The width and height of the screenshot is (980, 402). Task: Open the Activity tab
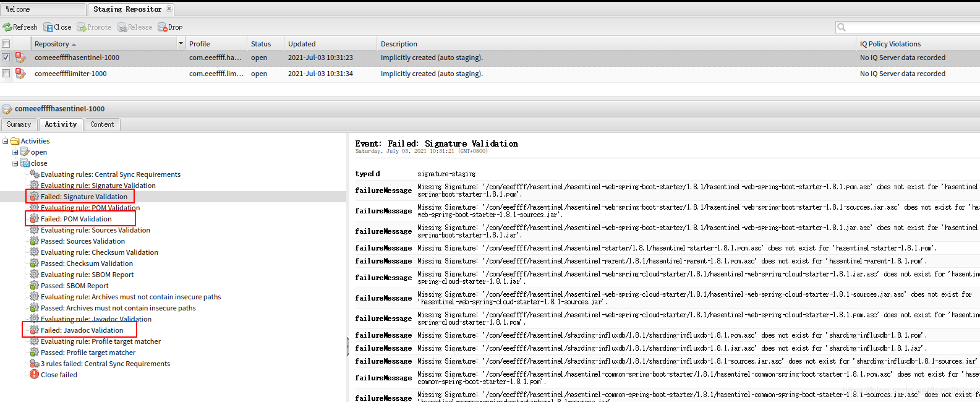pos(61,124)
